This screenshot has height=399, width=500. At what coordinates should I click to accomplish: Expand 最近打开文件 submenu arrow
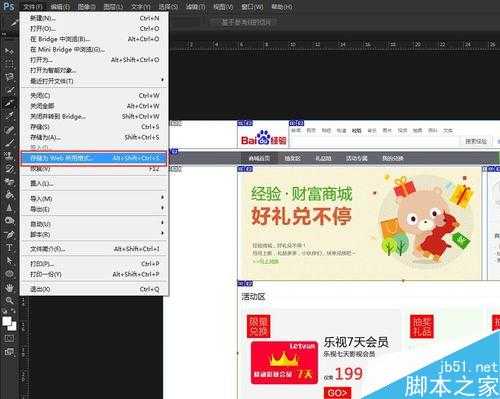click(x=162, y=80)
